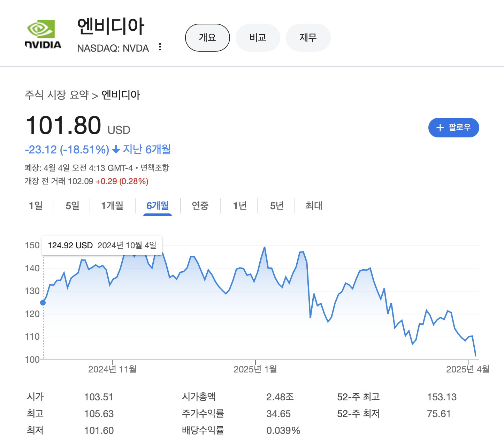Viewport: 504px width, 445px height.
Task: Switch chart to 1년 range
Action: (x=240, y=206)
